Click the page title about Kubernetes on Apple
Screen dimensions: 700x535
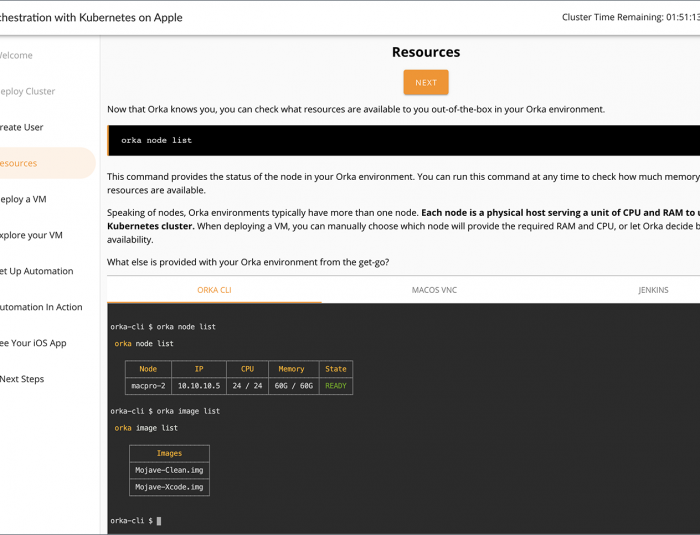(91, 17)
